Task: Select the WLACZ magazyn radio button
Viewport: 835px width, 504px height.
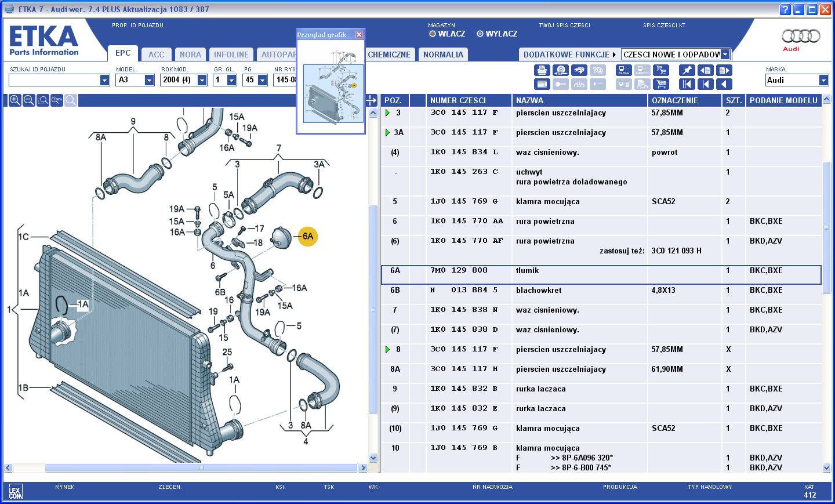Action: pyautogui.click(x=432, y=34)
